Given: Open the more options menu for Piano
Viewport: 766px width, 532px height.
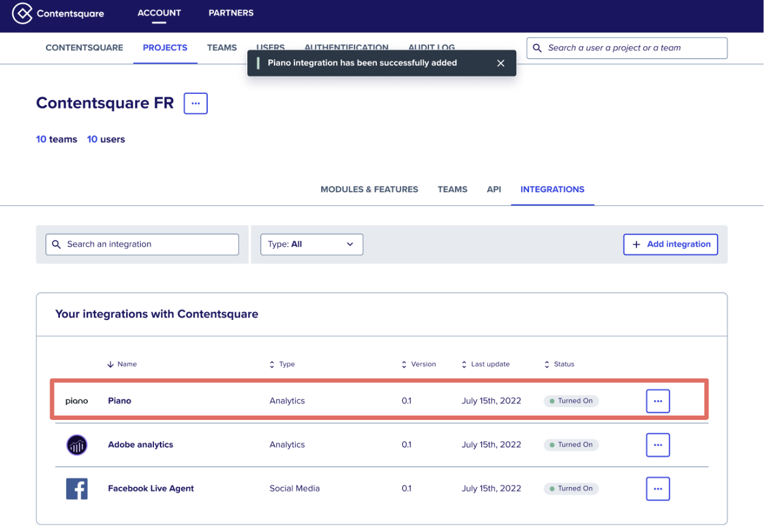Looking at the screenshot, I should 658,401.
